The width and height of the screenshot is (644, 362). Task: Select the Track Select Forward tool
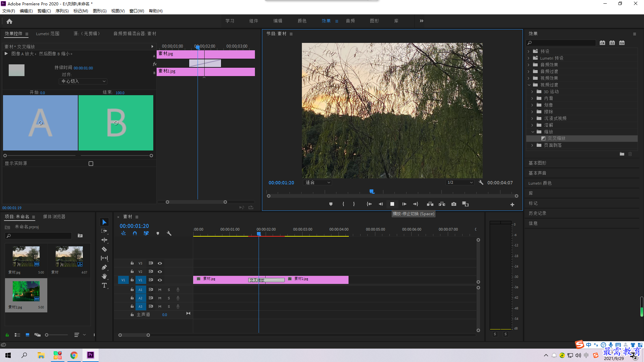[x=104, y=231]
